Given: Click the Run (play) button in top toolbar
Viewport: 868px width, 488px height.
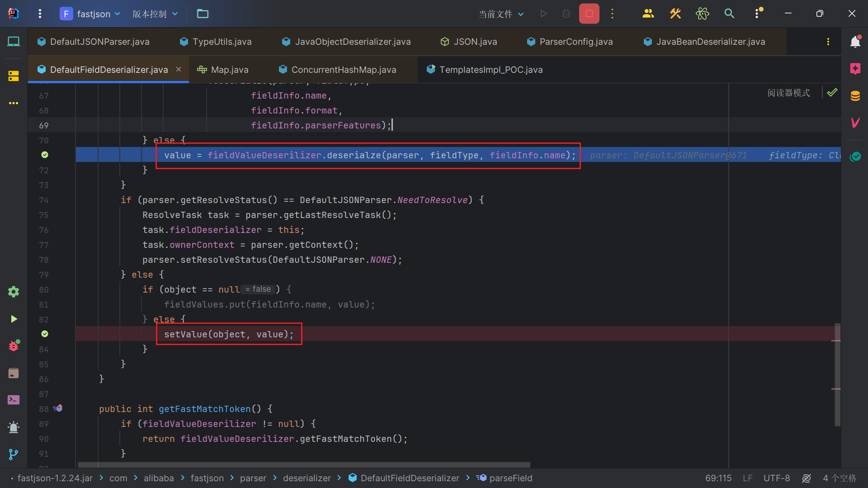Looking at the screenshot, I should tap(543, 14).
